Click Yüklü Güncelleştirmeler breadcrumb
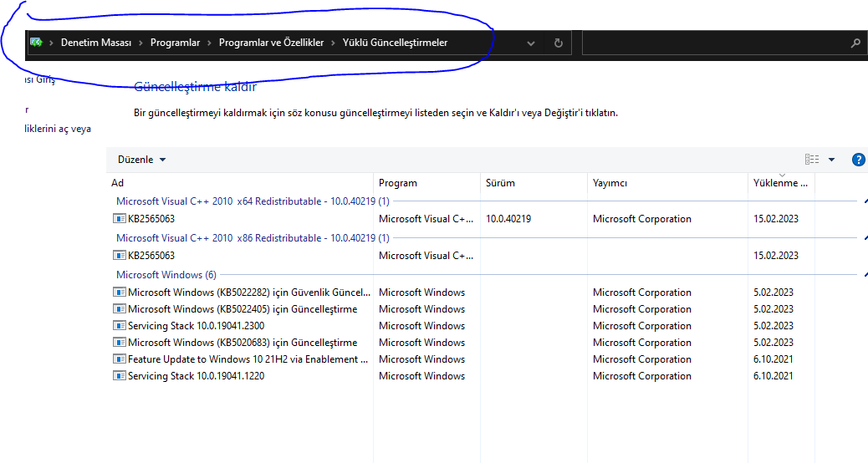Screen dimensions: 868x463 pos(395,43)
